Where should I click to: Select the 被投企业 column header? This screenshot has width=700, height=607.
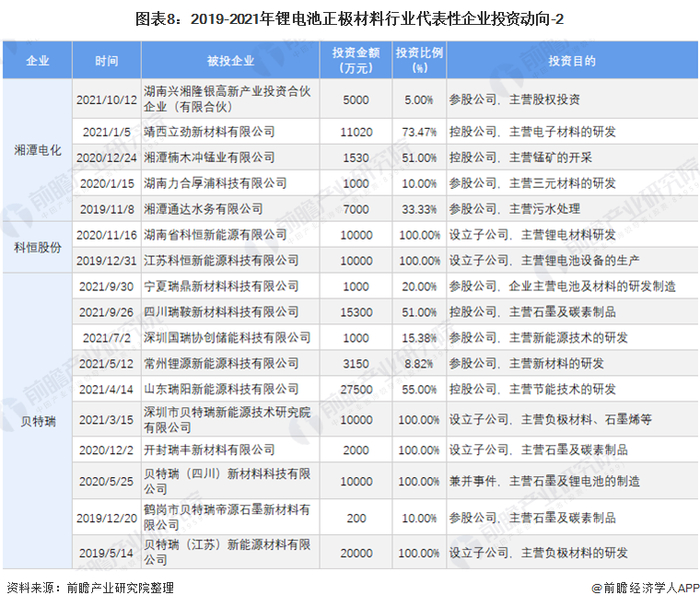coord(230,60)
